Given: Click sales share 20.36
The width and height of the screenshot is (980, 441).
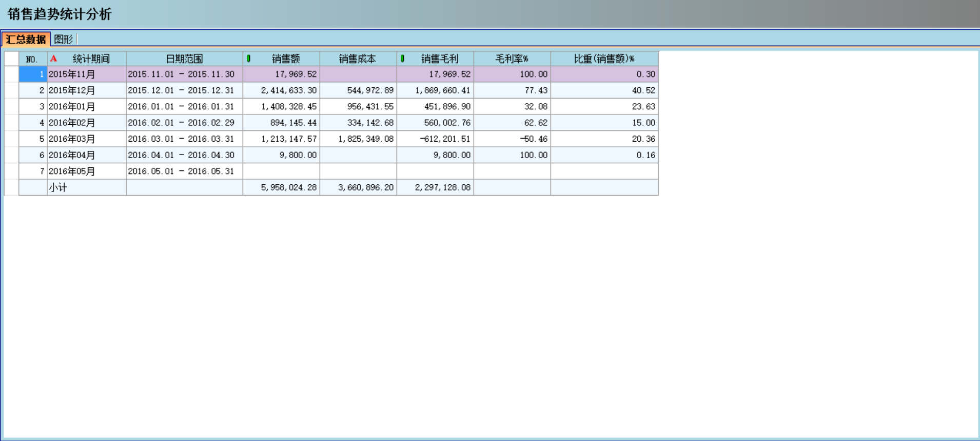Looking at the screenshot, I should click(x=604, y=139).
